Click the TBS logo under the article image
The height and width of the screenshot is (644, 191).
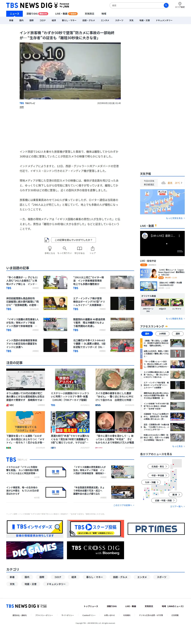(22, 103)
